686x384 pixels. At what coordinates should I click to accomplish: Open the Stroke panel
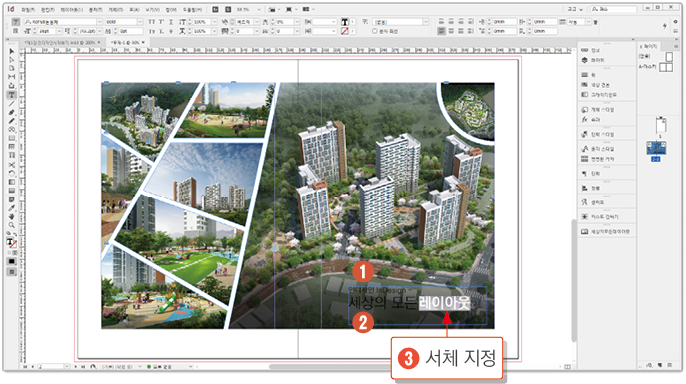coord(589,75)
